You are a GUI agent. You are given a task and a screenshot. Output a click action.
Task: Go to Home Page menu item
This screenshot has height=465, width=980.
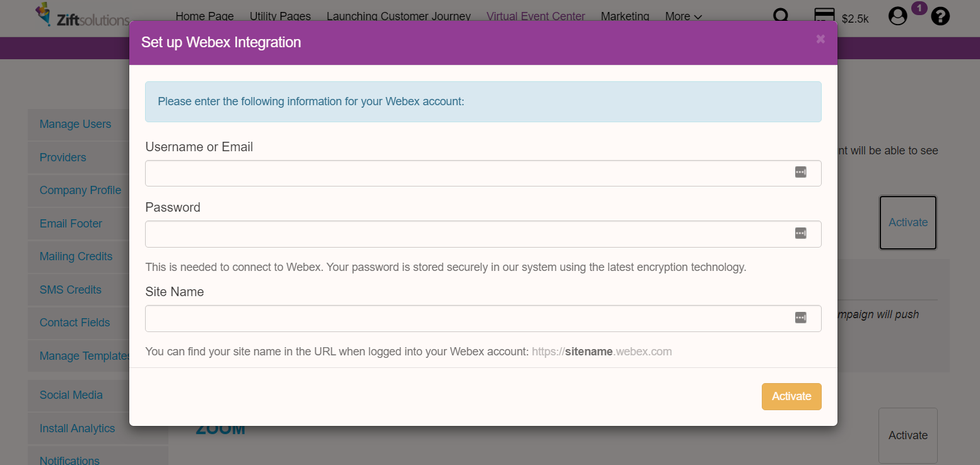(204, 16)
